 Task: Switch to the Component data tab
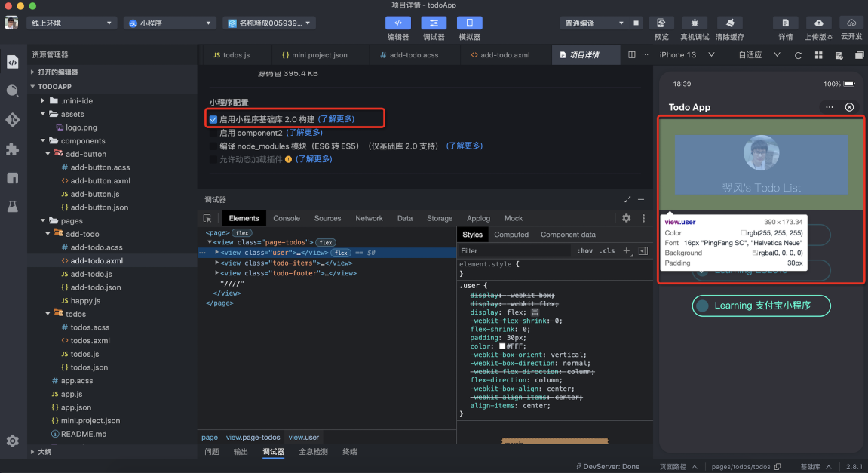[x=568, y=235]
